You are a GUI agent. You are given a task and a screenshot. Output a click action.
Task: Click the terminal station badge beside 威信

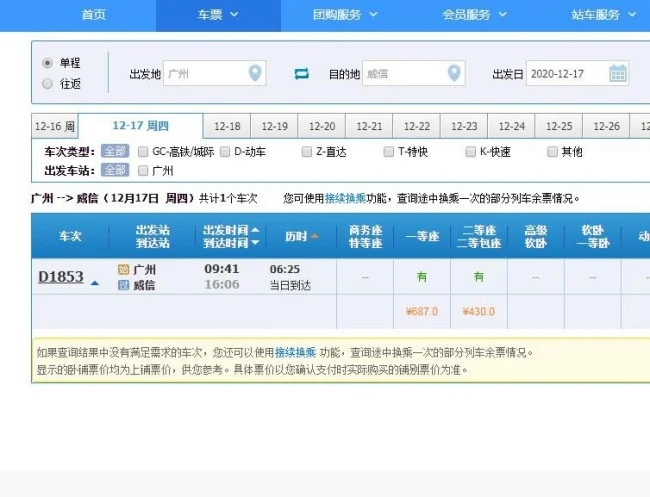pos(124,285)
